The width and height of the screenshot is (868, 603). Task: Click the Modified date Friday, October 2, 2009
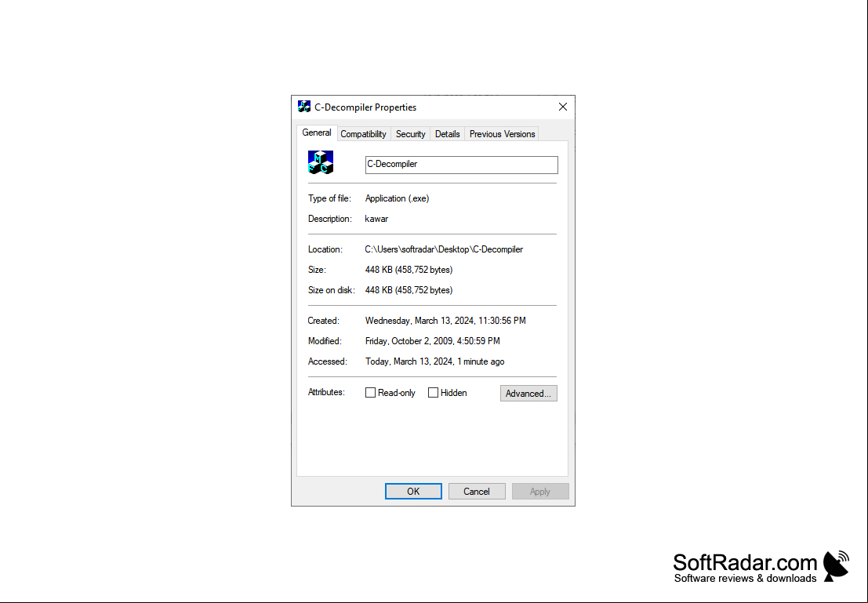(432, 341)
